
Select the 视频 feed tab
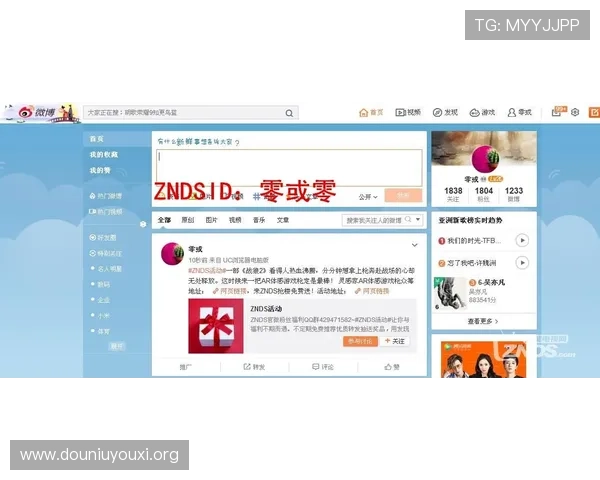point(235,220)
